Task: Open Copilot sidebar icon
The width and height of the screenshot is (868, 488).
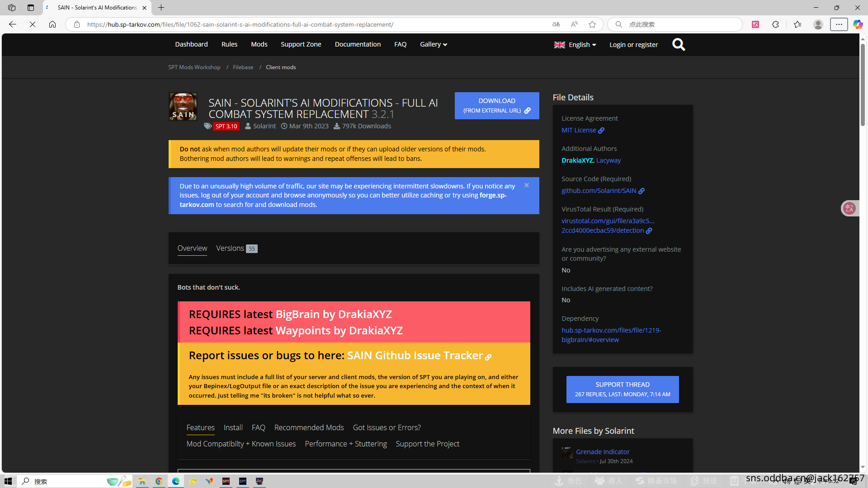Action: pyautogui.click(x=858, y=24)
